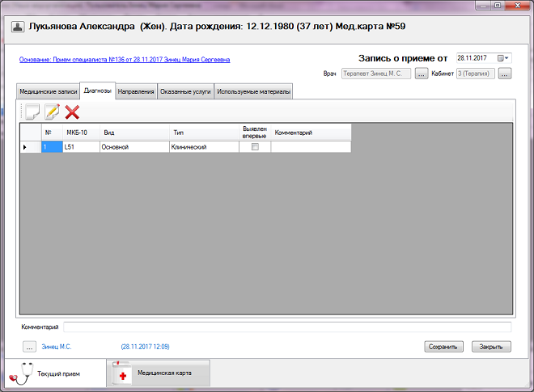
Task: Click the L51 cell in МКБ-10 column
Action: (x=81, y=147)
